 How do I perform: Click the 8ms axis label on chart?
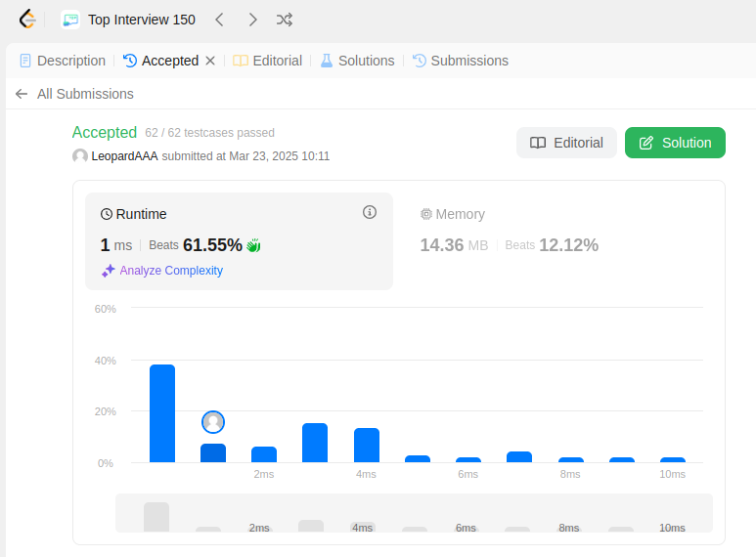570,474
